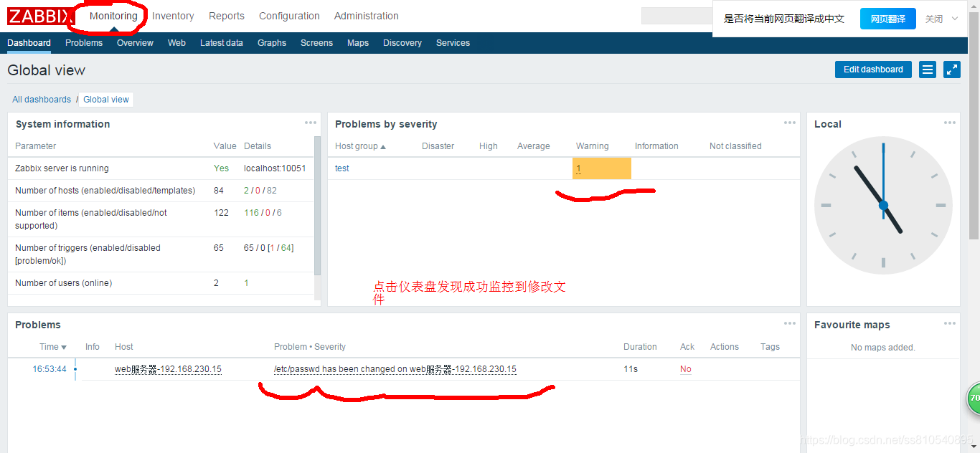The width and height of the screenshot is (980, 453).
Task: Click the green round badge at right edge
Action: point(974,398)
